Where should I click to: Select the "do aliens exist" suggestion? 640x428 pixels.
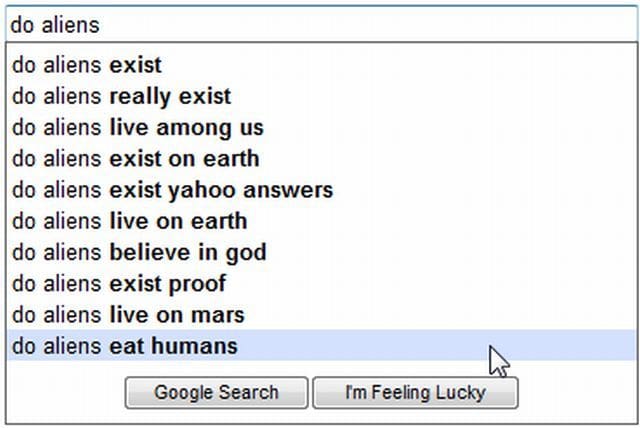(86, 66)
